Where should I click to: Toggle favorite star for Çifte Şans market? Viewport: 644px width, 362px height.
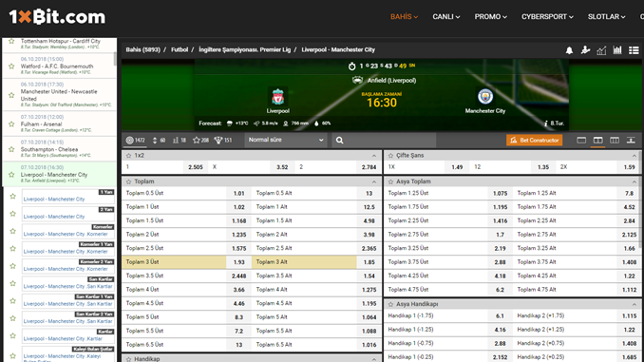[x=390, y=155]
